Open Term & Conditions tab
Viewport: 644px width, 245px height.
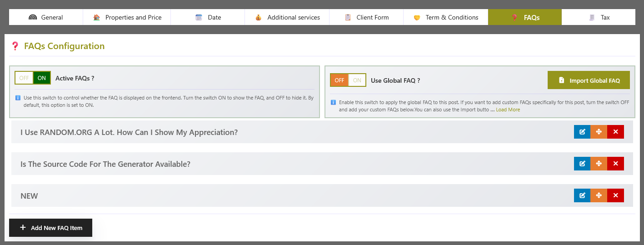[x=446, y=17]
